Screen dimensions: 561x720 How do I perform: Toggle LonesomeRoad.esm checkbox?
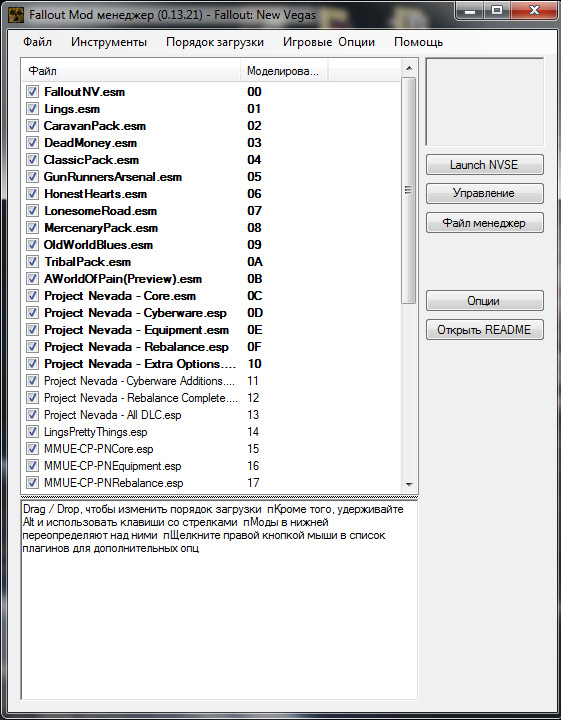coord(32,211)
